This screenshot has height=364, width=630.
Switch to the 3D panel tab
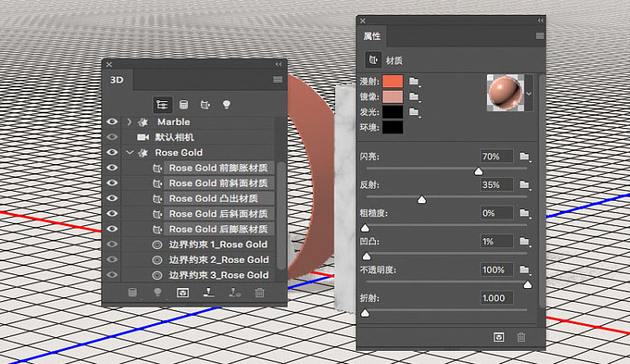coord(117,80)
